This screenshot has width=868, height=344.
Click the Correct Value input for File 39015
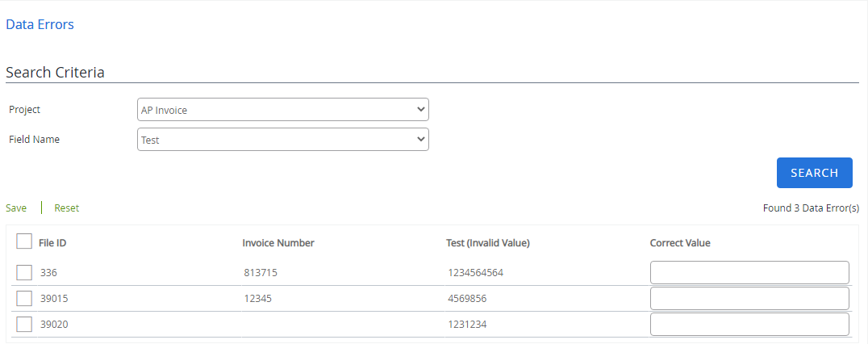(749, 299)
